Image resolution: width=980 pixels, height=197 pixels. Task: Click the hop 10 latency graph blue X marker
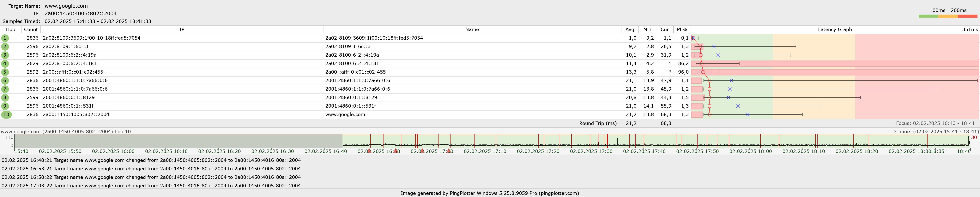pos(747,115)
